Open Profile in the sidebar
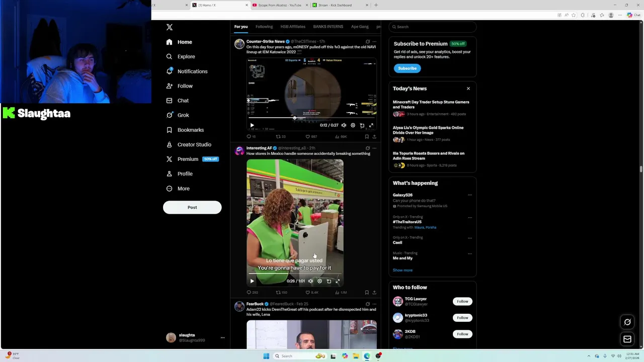The image size is (644, 362). click(x=180, y=173)
